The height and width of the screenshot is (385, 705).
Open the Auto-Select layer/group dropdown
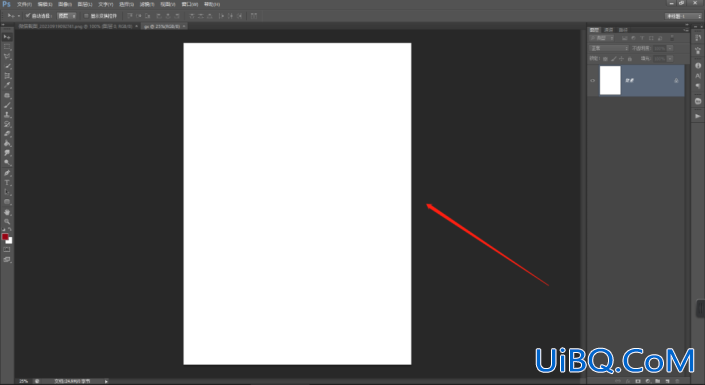point(67,16)
